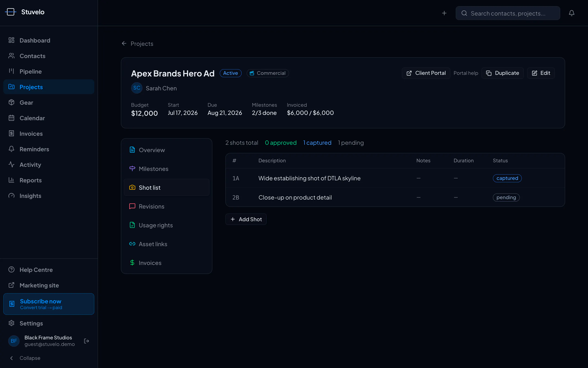This screenshot has width=588, height=368.
Task: Edit the project details
Action: [541, 73]
